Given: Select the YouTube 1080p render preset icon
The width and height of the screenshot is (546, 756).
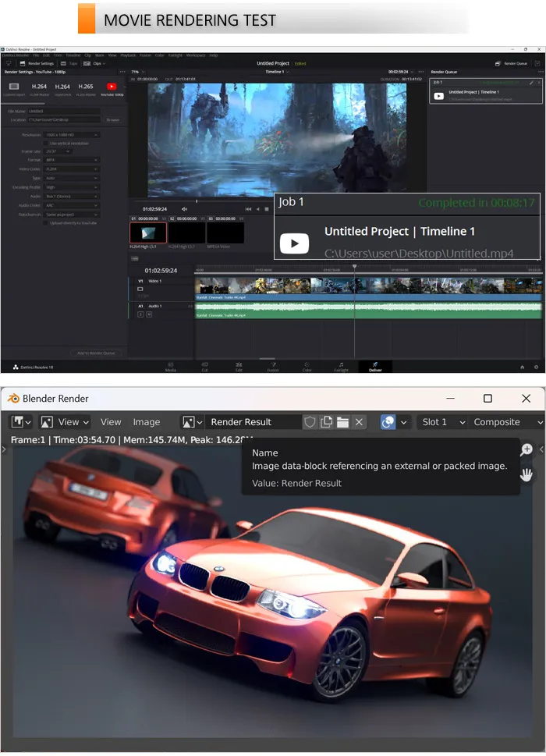Looking at the screenshot, I should click(x=112, y=87).
